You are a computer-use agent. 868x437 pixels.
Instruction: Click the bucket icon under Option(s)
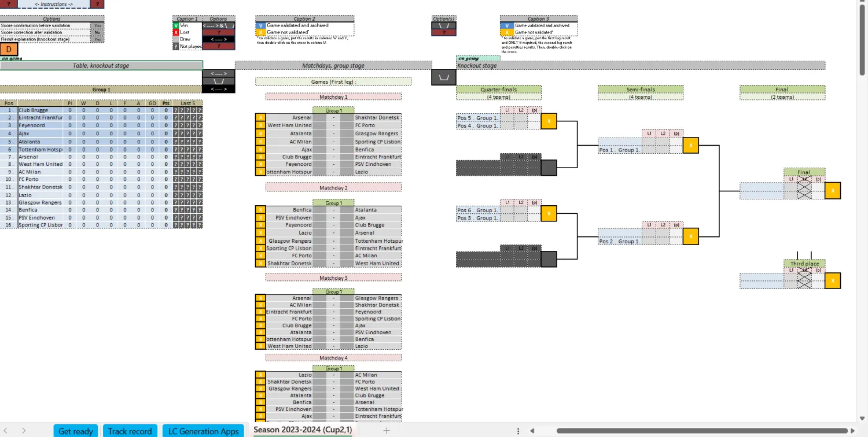point(443,25)
